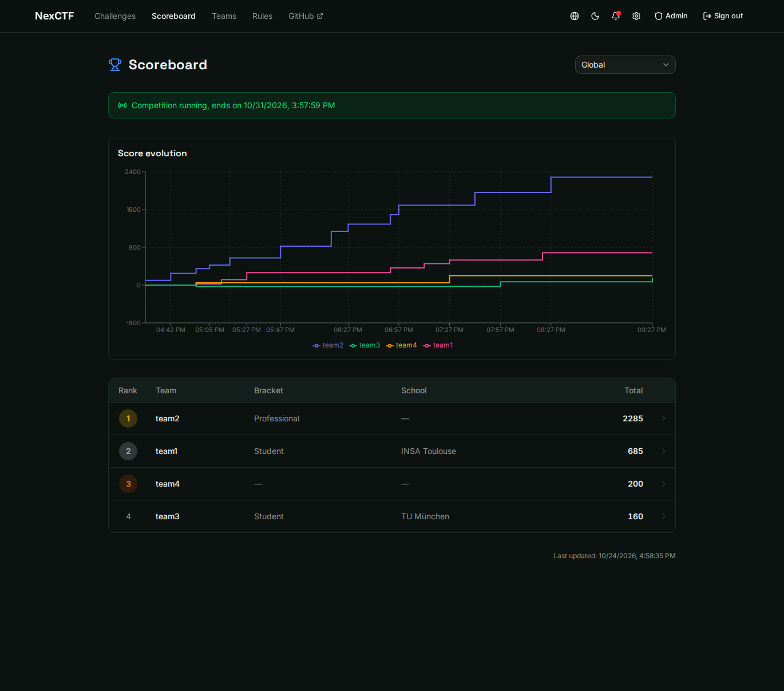Click the Professional bracket cell

tap(276, 418)
